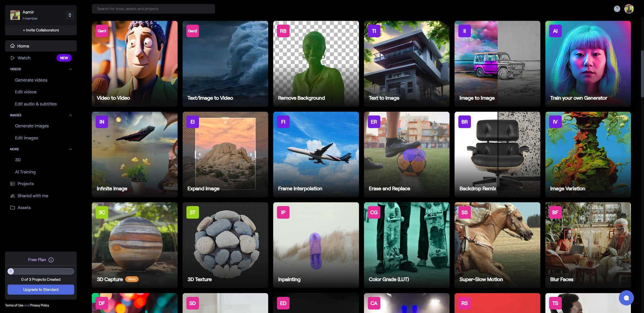Open the chat support bubble icon
Image resolution: width=644 pixels, height=313 pixels.
click(x=626, y=298)
